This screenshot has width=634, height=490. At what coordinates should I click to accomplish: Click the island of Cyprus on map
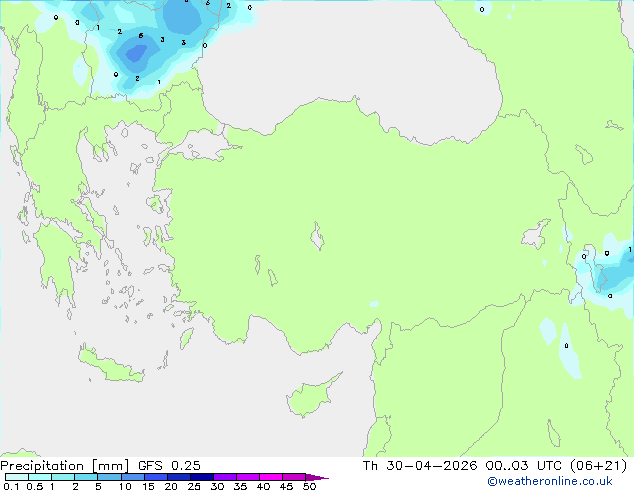coord(311,397)
